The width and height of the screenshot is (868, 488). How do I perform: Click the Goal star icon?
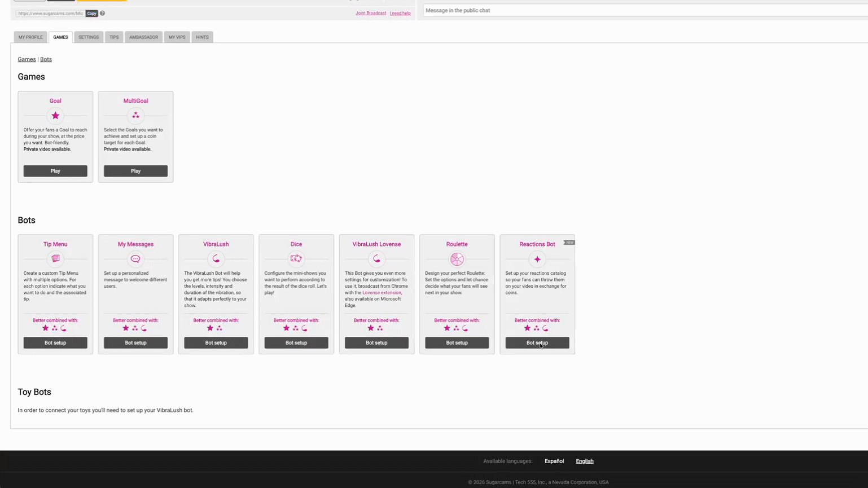pyautogui.click(x=55, y=116)
